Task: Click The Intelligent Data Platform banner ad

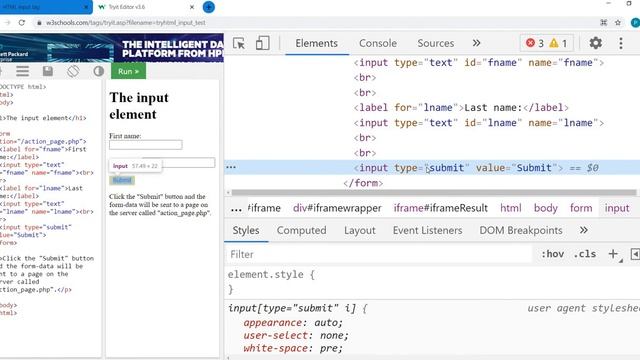Action: tap(112, 48)
